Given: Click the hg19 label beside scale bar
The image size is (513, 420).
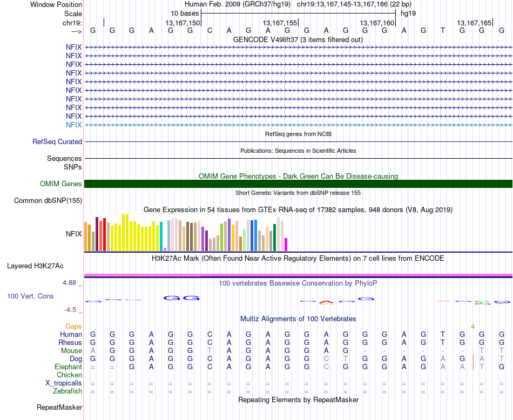Looking at the screenshot, I should pos(408,13).
